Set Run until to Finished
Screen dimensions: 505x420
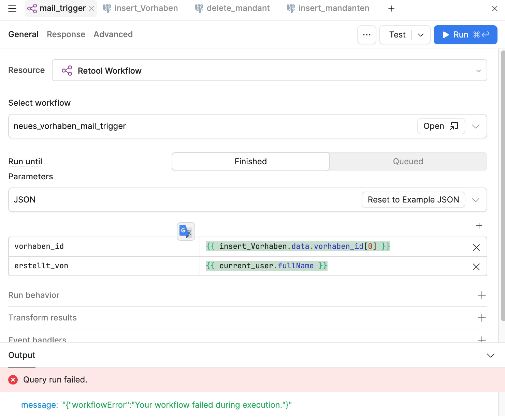click(250, 162)
